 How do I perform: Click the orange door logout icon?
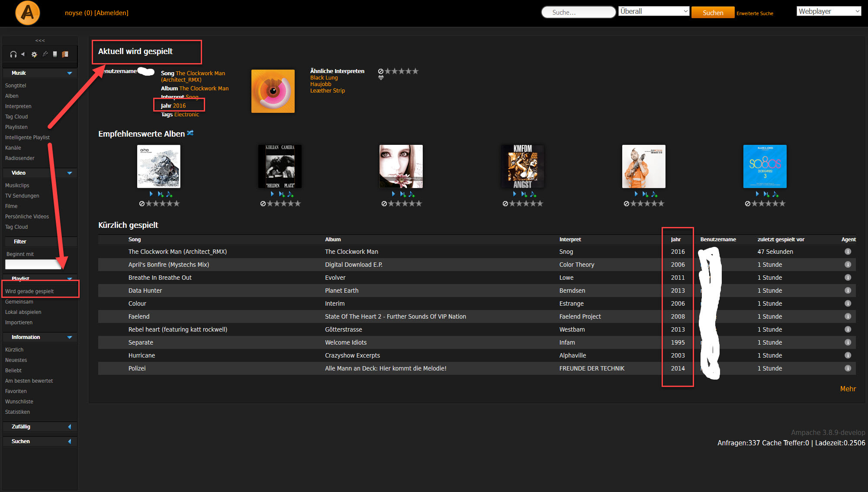tap(65, 54)
